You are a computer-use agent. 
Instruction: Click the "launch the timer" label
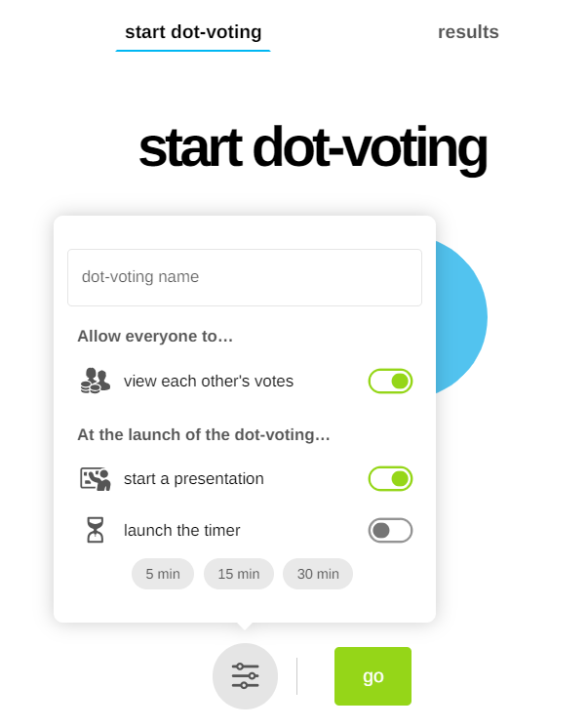(182, 531)
